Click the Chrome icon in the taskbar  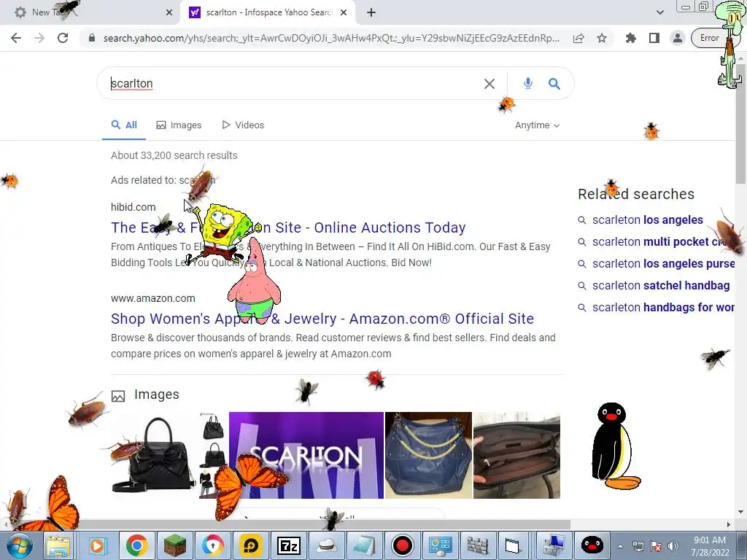click(136, 545)
